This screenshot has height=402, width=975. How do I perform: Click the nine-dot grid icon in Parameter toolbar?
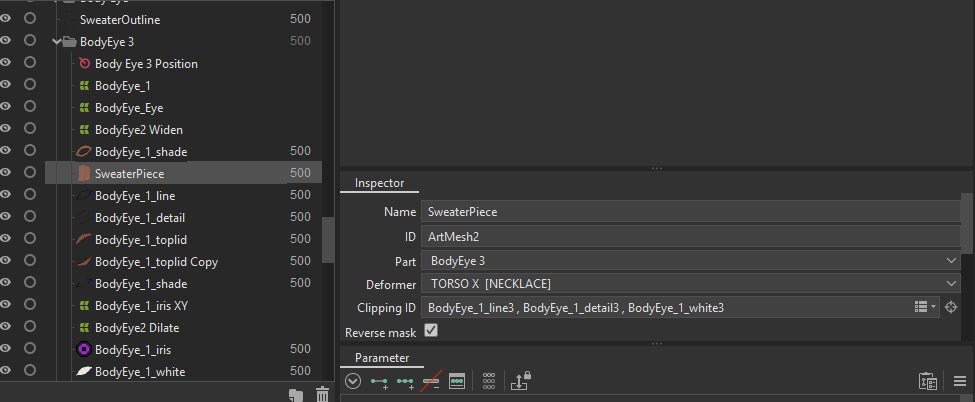pyautogui.click(x=489, y=381)
